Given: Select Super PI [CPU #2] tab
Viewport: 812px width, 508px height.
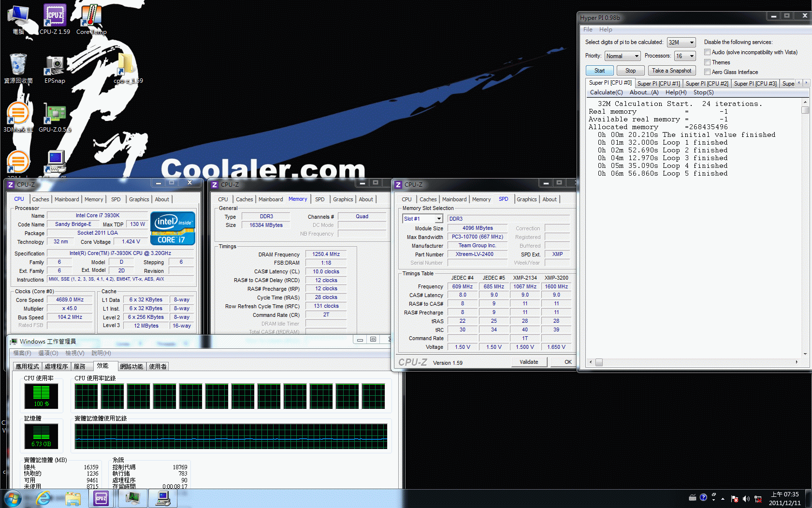Looking at the screenshot, I should point(707,84).
